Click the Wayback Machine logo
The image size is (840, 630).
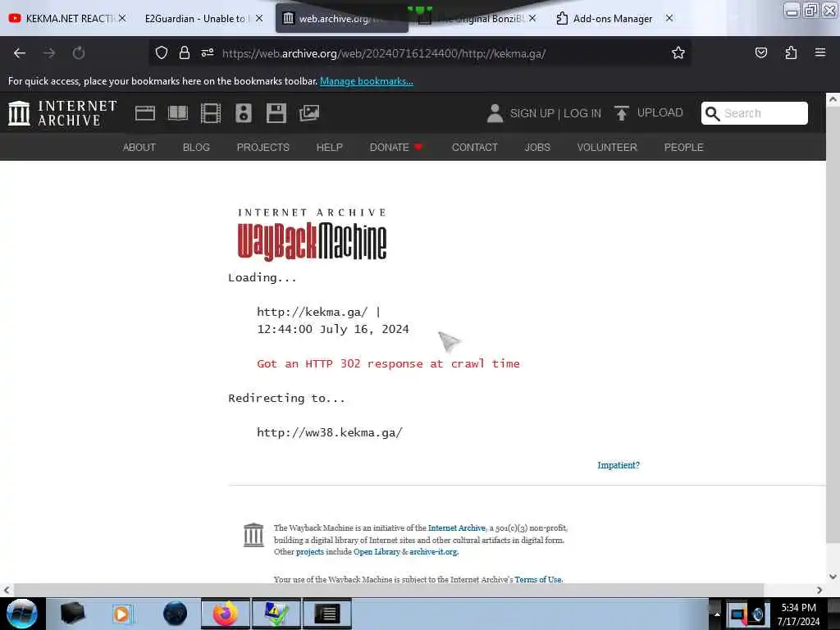(313, 235)
